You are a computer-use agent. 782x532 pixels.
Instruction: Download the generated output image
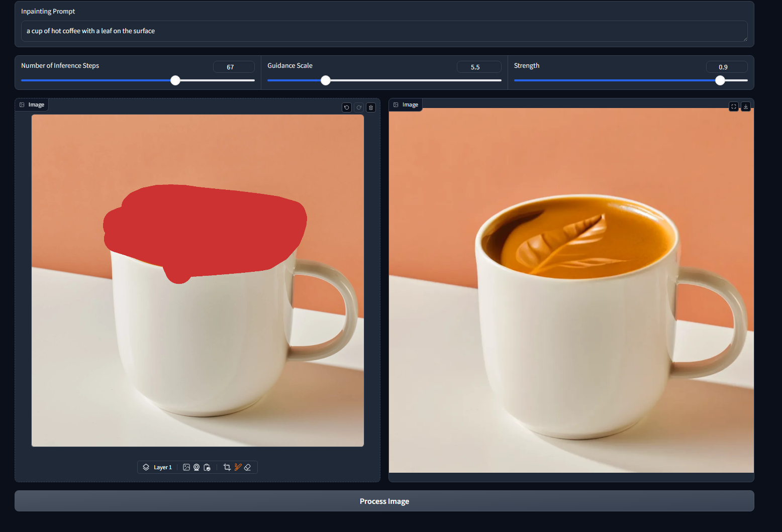point(746,107)
